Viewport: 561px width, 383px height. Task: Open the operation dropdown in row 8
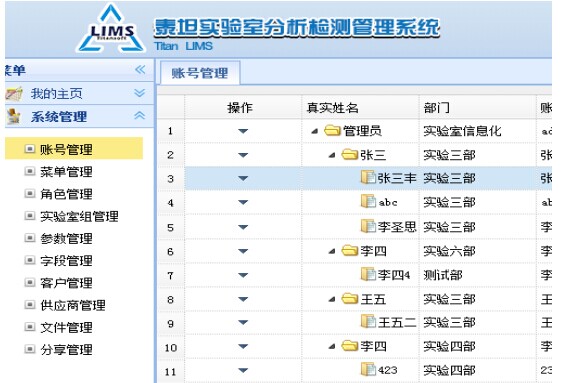click(x=243, y=299)
